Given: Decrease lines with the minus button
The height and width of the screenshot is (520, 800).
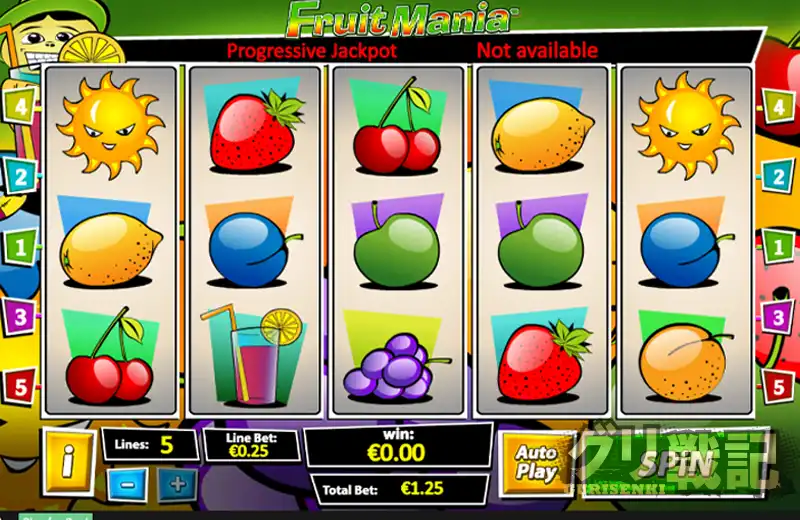Looking at the screenshot, I should 128,484.
